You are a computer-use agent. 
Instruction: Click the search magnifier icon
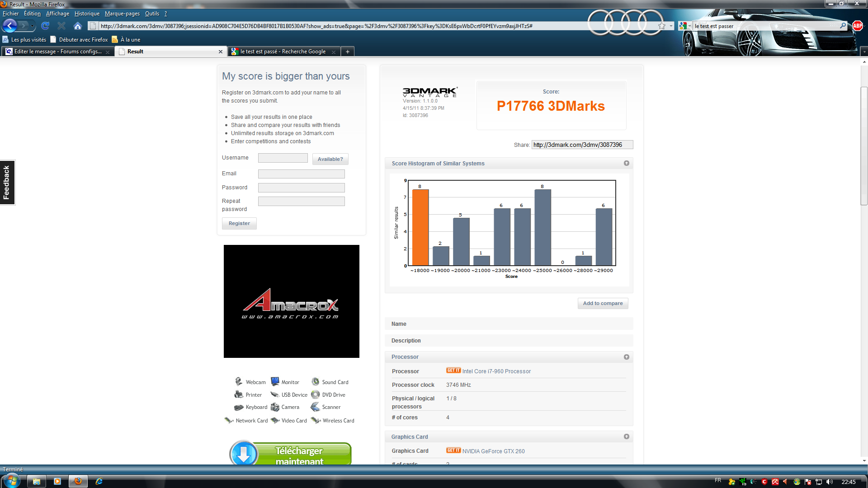tap(843, 26)
